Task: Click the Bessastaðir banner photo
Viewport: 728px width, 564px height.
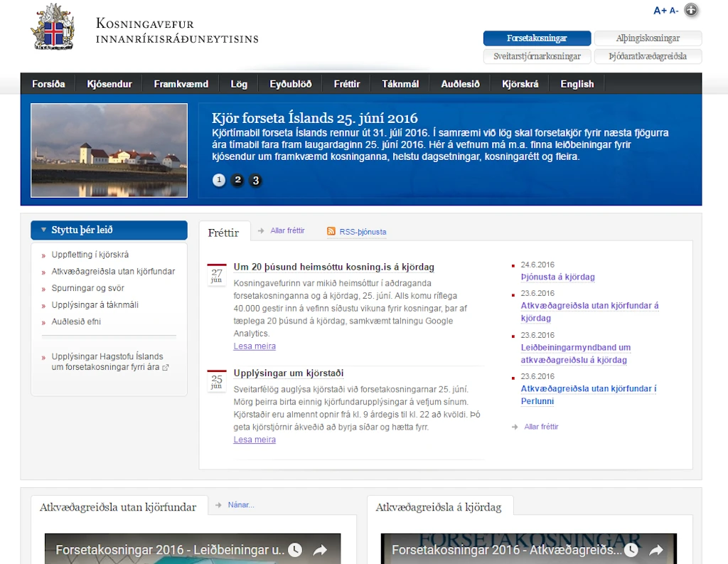Action: 109,151
